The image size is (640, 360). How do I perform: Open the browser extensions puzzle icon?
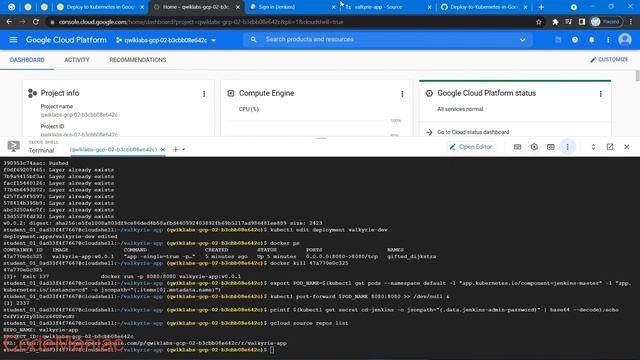click(x=555, y=22)
